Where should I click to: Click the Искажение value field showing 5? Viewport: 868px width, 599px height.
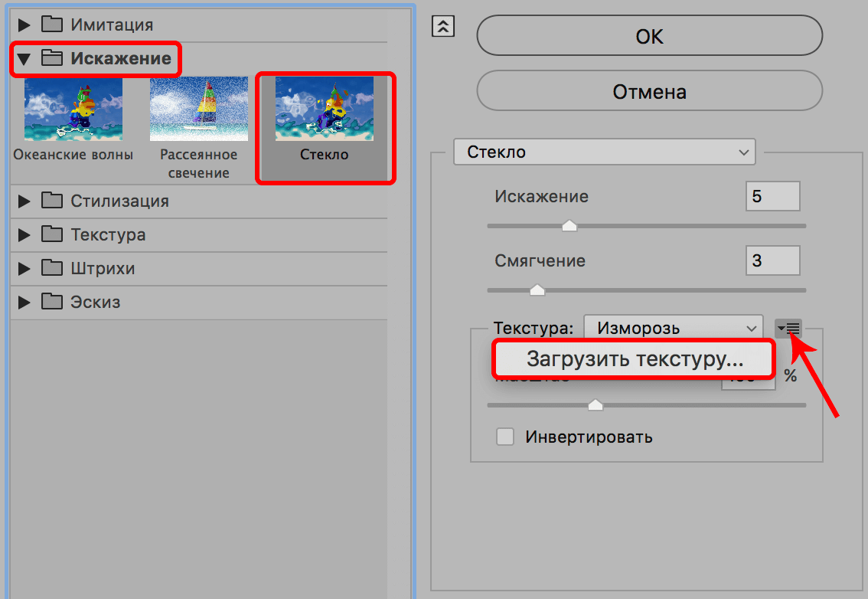pyautogui.click(x=772, y=196)
